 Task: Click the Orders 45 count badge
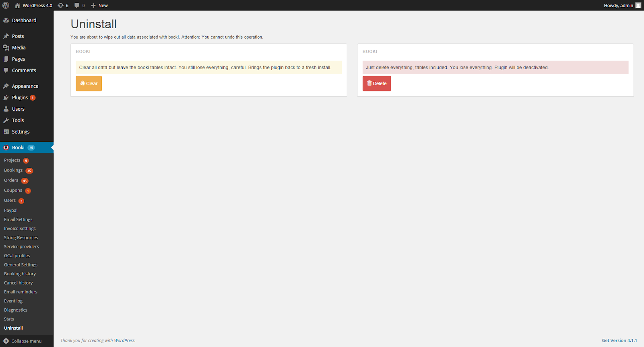pyautogui.click(x=25, y=181)
